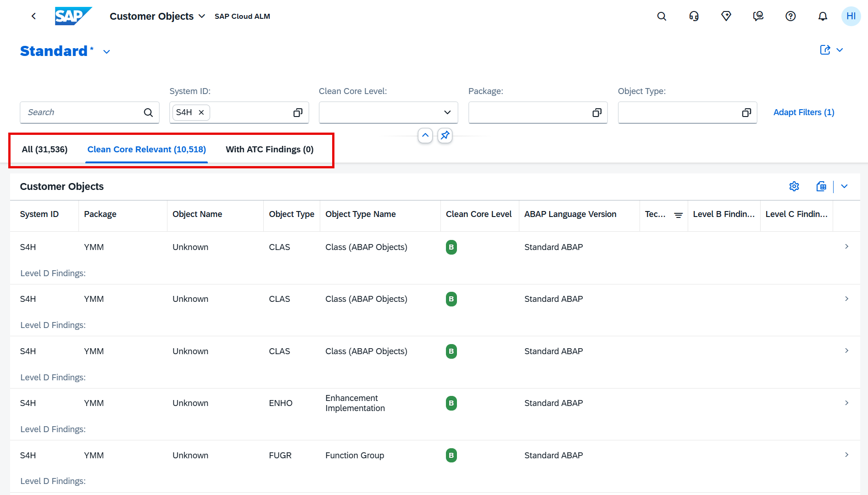Open the help question mark icon
868x495 pixels.
click(x=790, y=16)
